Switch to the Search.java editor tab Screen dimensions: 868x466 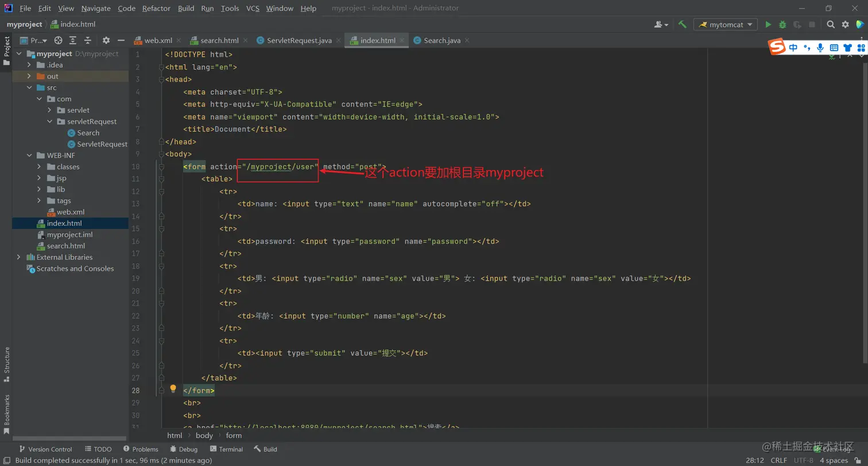coord(442,40)
